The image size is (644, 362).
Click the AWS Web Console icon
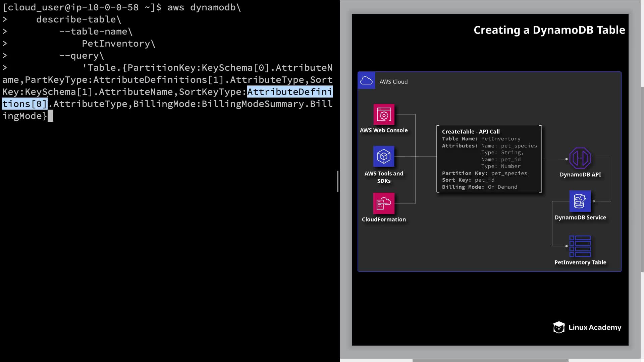coord(384,115)
